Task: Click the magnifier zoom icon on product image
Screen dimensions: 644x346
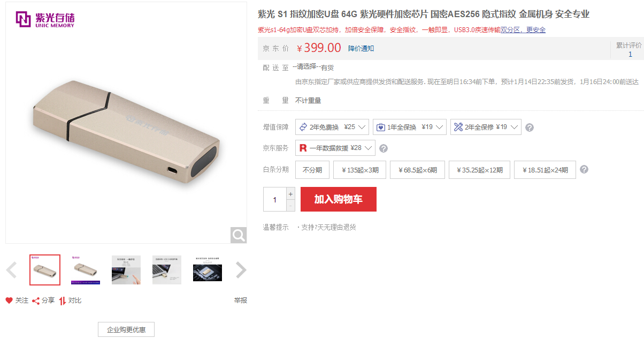Action: (x=239, y=235)
